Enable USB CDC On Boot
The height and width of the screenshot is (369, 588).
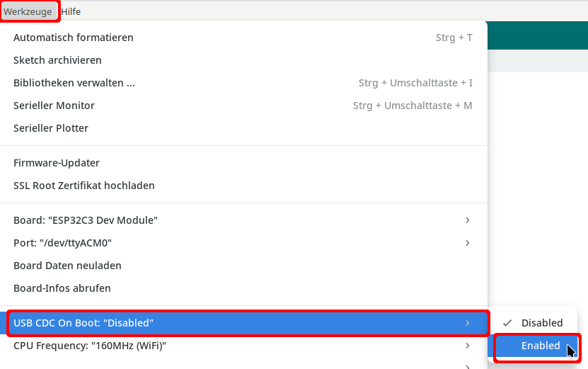(541, 346)
